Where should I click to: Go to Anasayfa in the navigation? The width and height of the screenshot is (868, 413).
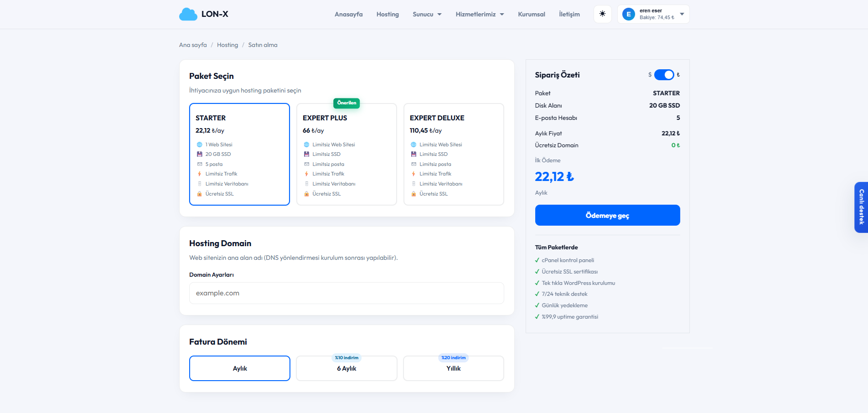pyautogui.click(x=349, y=14)
